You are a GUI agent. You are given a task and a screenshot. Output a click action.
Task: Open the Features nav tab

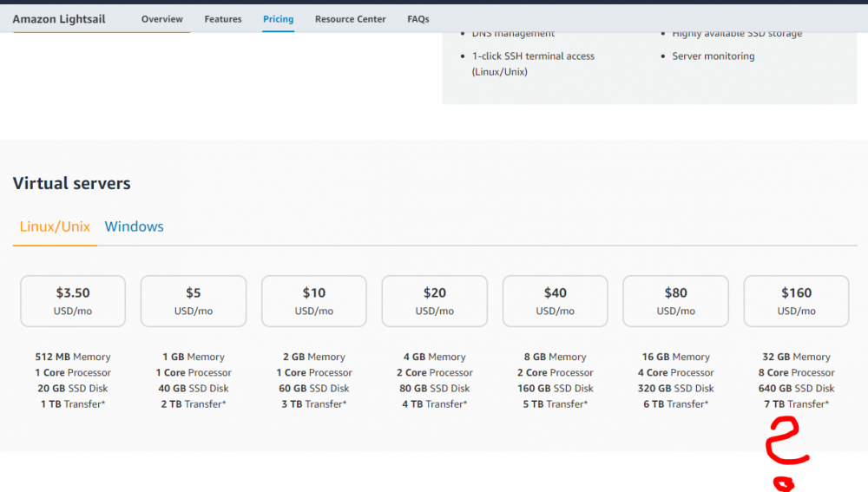click(x=222, y=19)
